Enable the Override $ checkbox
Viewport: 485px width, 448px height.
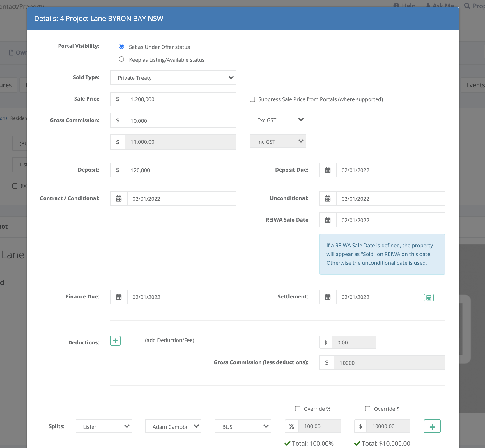[368, 409]
